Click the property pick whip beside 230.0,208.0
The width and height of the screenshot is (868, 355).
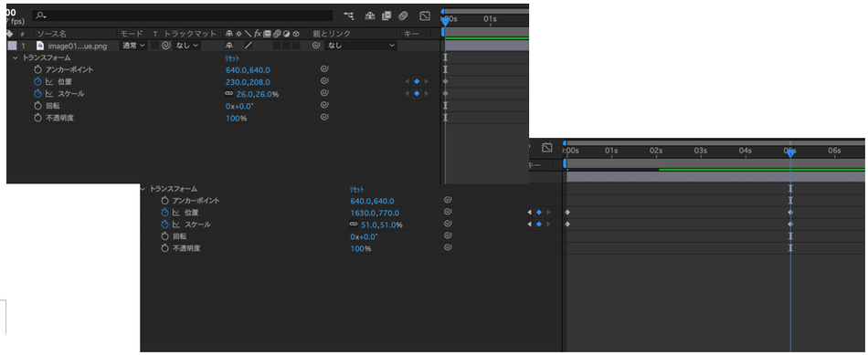pos(325,81)
